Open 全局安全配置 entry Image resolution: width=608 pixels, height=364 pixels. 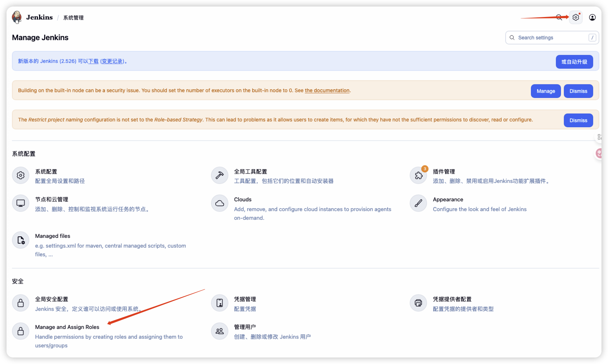coord(51,299)
